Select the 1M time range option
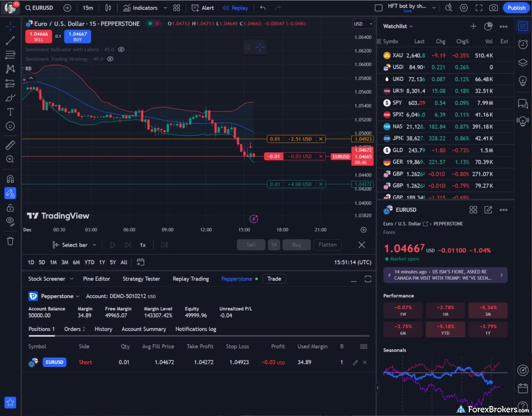 click(x=53, y=262)
